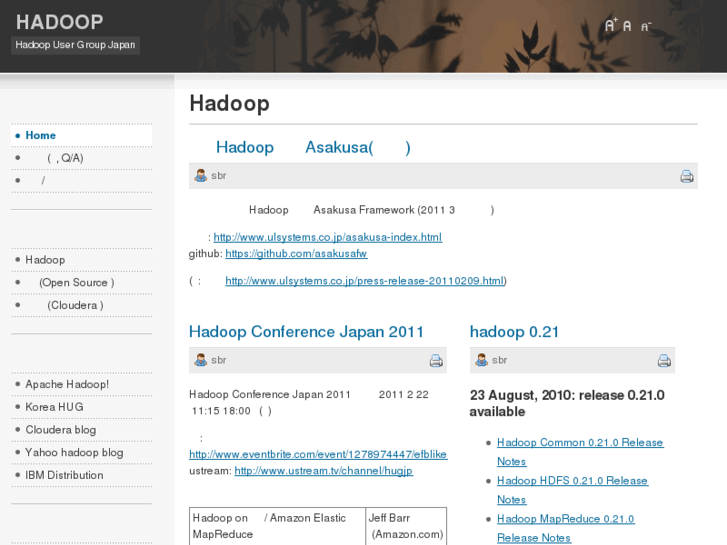
Task: Select the Hadoop sidebar menu item
Action: tap(82, 260)
